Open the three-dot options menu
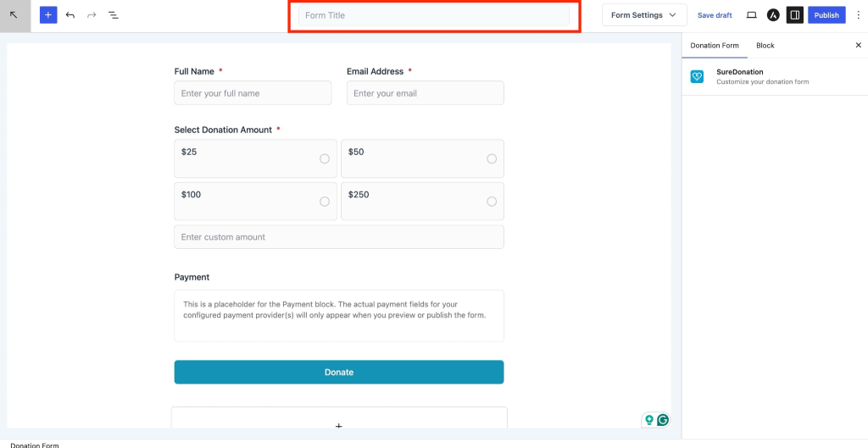This screenshot has width=868, height=448. [859, 15]
